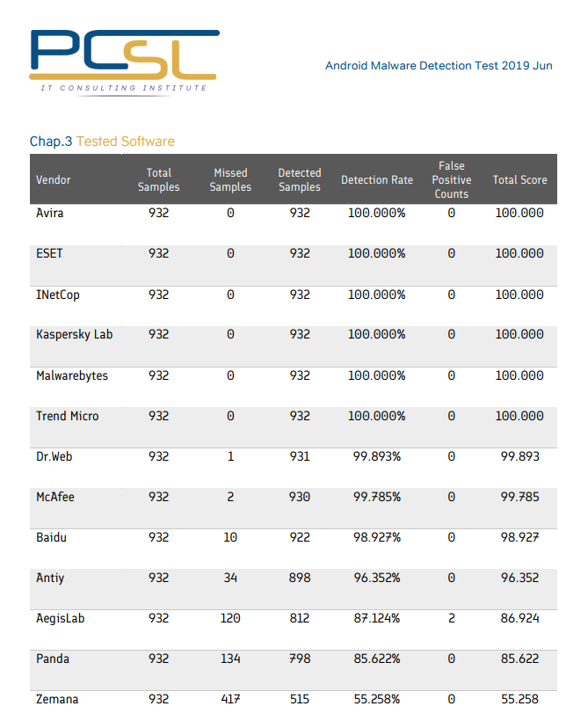Select Panda's detected samples value

pos(300,659)
